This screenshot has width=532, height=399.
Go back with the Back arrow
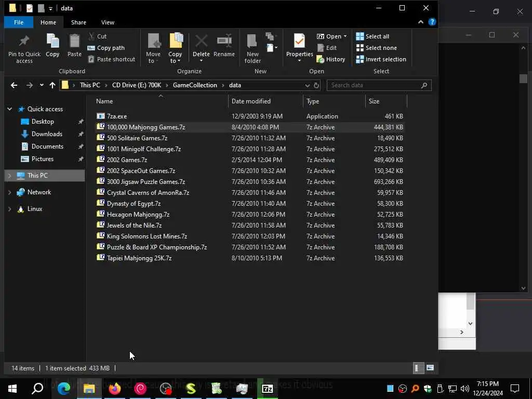tap(14, 85)
